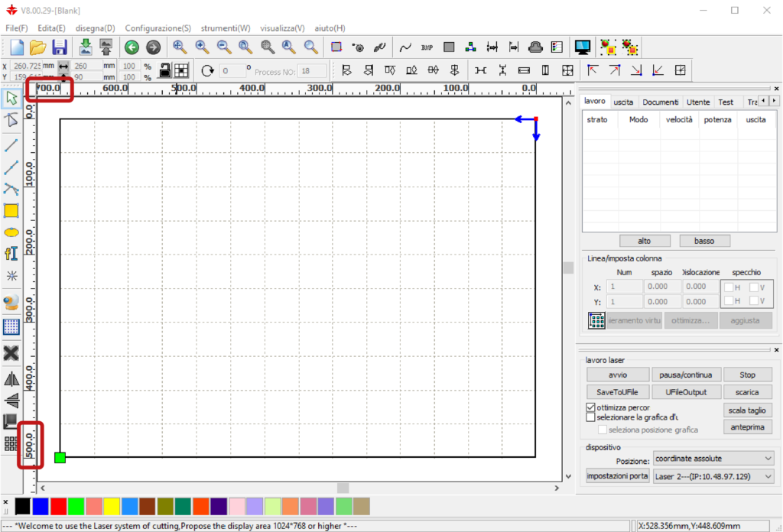Switch to the Utente tab

[698, 102]
